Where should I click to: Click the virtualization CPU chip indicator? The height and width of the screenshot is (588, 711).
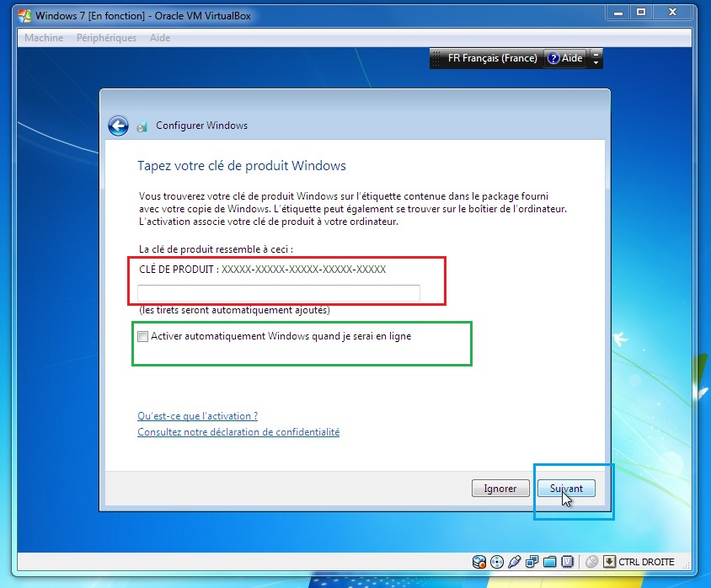[568, 562]
